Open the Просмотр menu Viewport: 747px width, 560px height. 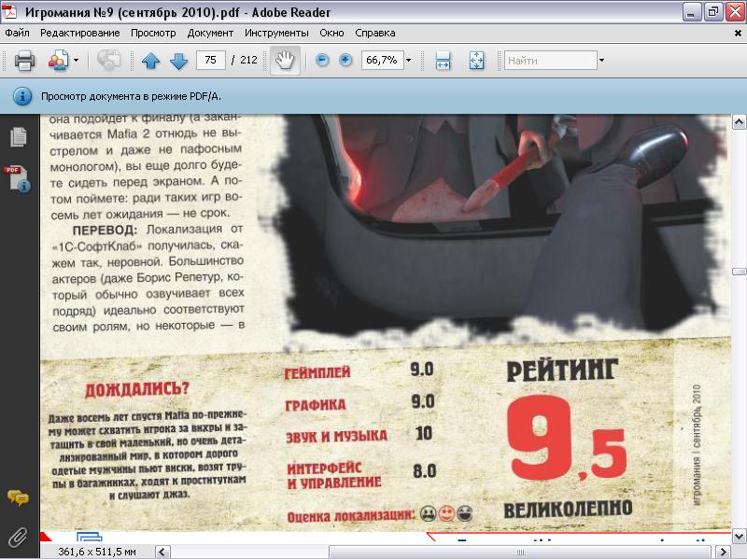153,33
